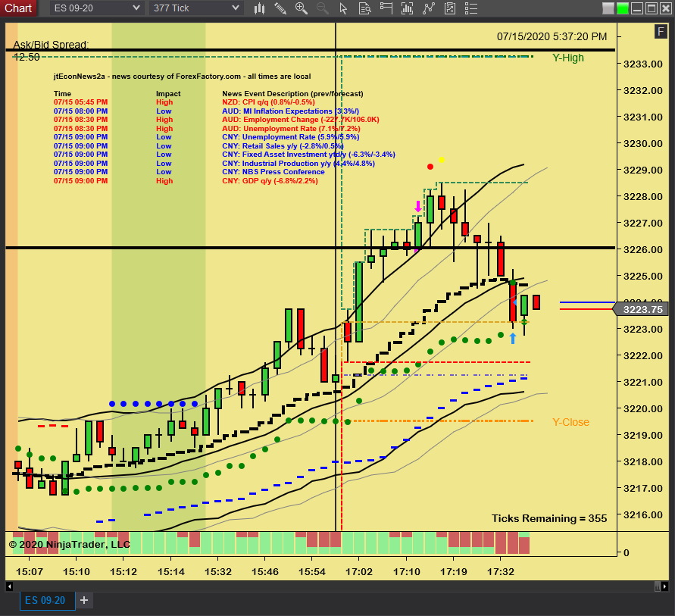Viewport: 675px width, 616px height.
Task: Click the yellow dot above the high
Action: [x=441, y=160]
